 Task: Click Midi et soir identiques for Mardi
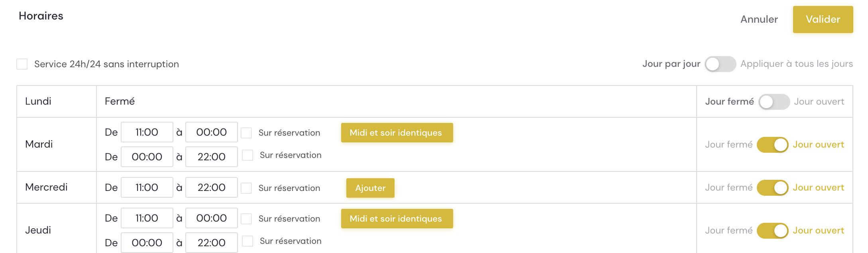[x=397, y=132]
